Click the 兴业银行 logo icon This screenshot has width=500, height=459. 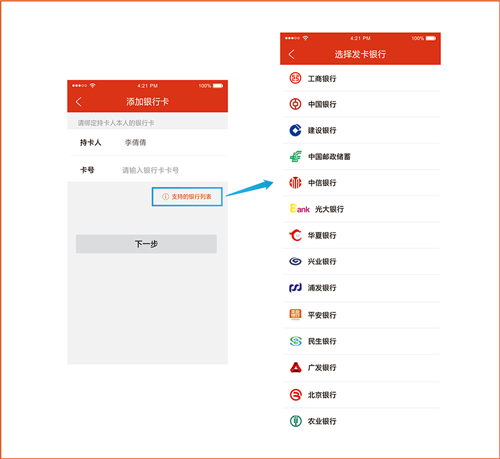295,261
